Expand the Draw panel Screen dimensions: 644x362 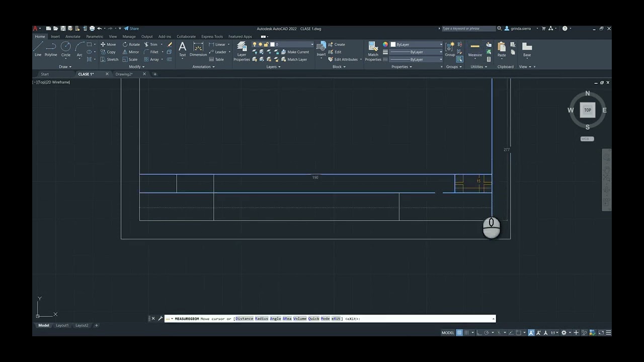pos(65,66)
